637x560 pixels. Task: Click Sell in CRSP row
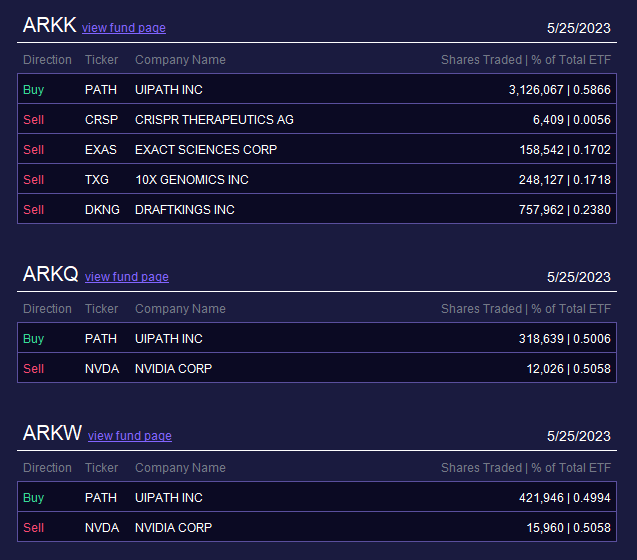33,119
